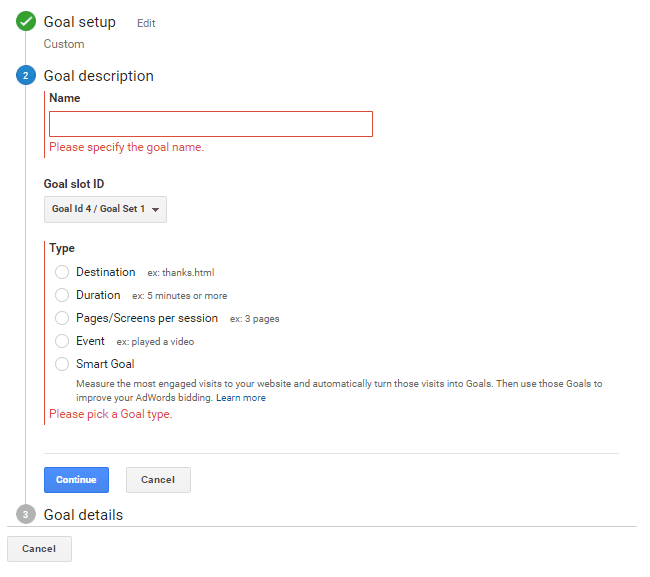Click Cancel beside the Continue button
This screenshot has height=577, width=650.
[x=158, y=480]
